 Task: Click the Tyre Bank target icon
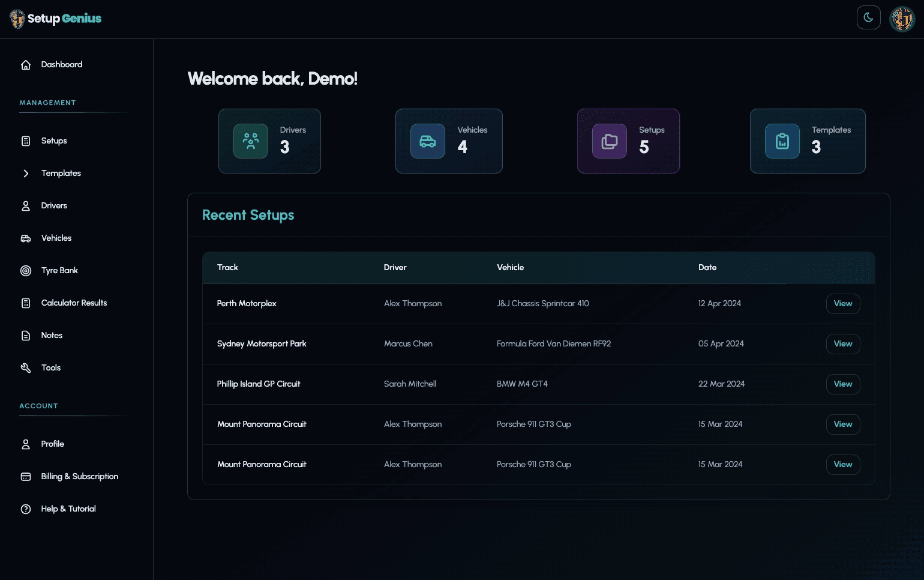(x=26, y=271)
